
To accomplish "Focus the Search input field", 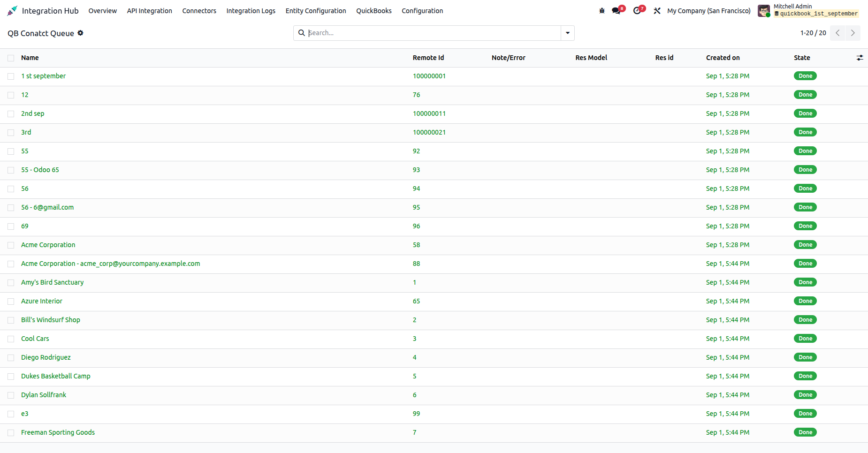I will (x=433, y=33).
